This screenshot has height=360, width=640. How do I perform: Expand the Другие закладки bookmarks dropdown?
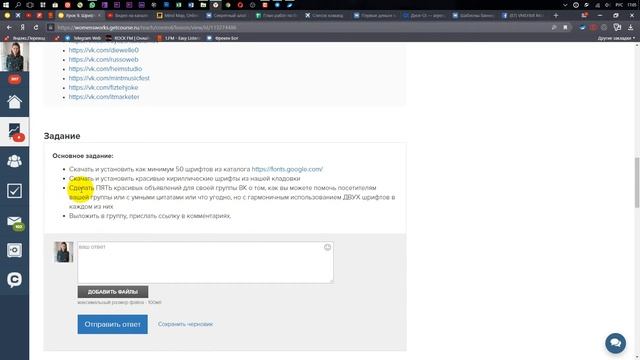click(616, 38)
